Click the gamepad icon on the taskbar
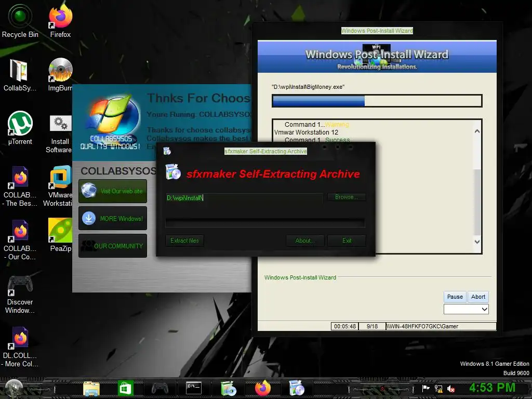 [159, 388]
